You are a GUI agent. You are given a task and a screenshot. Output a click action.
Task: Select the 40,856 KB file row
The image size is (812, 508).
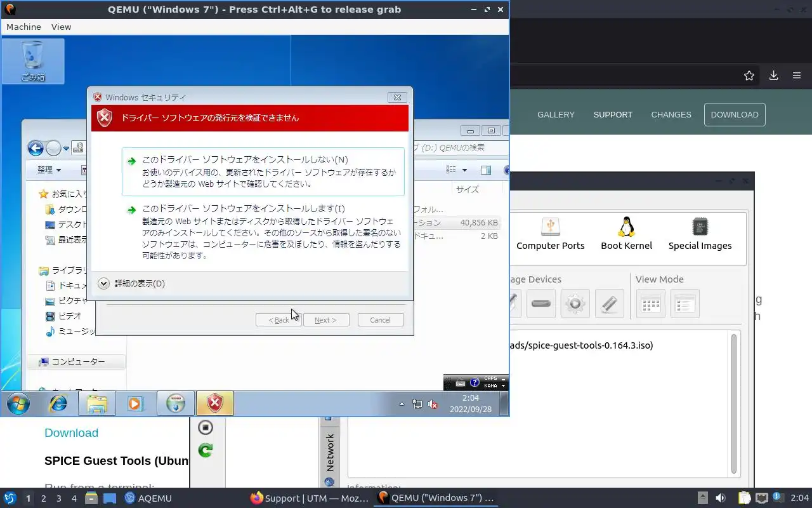click(x=457, y=223)
